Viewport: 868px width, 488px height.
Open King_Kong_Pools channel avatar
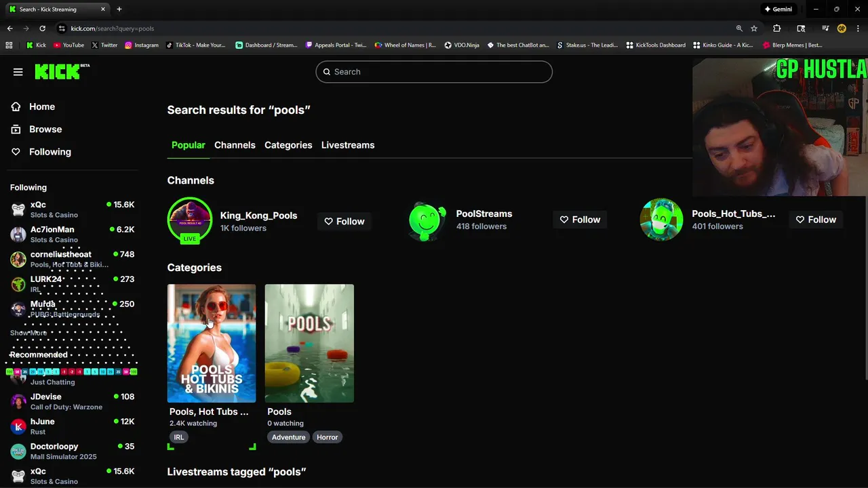coord(190,220)
